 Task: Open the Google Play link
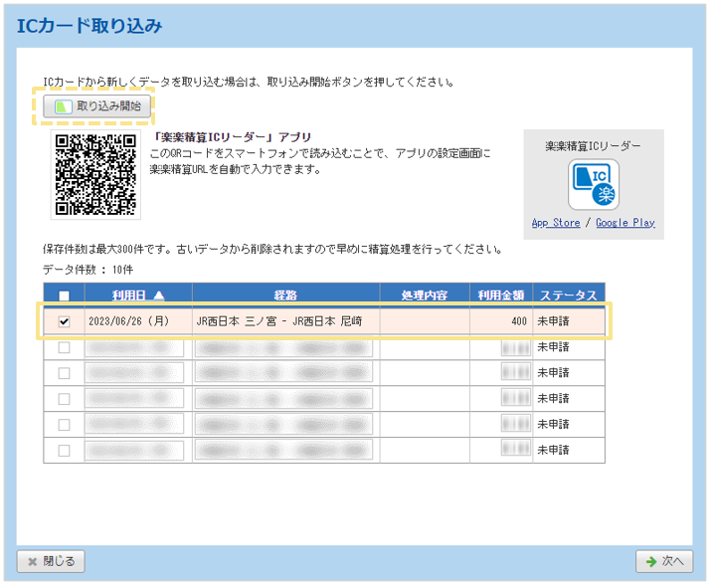625,223
